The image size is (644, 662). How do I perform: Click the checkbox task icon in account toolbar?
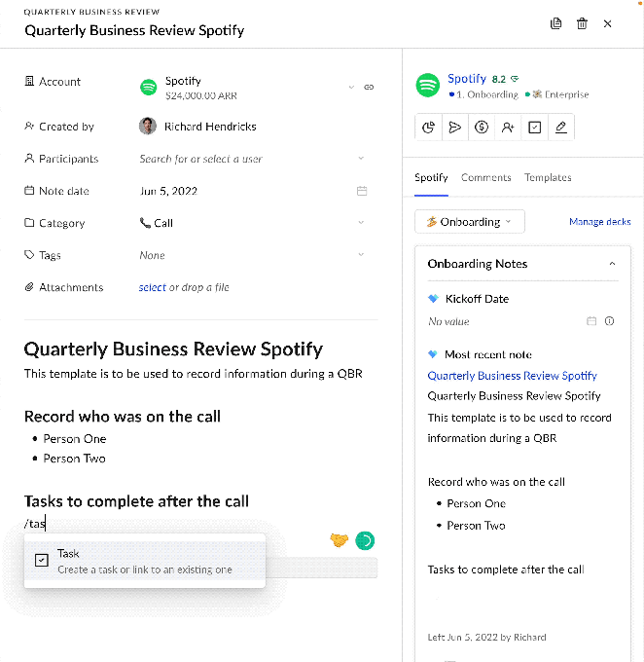tap(534, 127)
